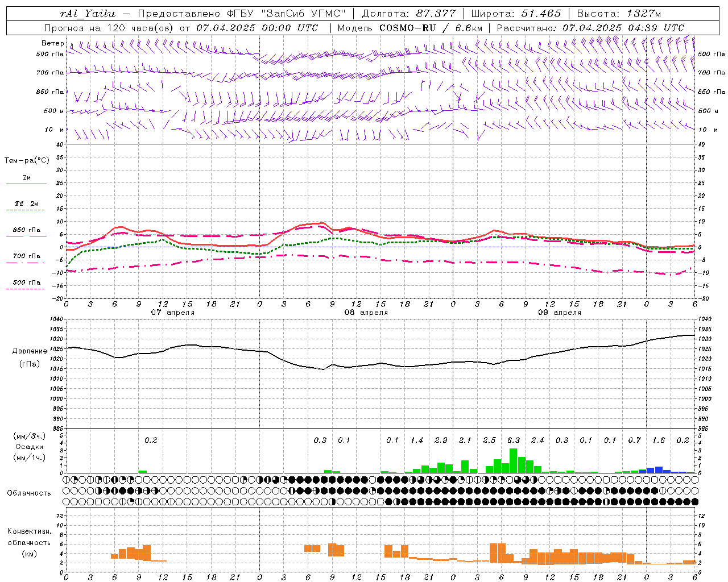Click the tallest green precipitation bar

click(x=513, y=461)
